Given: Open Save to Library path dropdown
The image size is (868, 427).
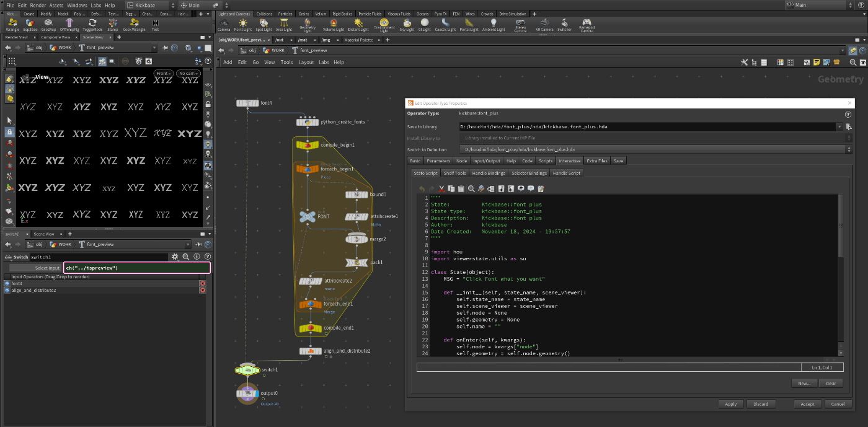Looking at the screenshot, I should [839, 126].
